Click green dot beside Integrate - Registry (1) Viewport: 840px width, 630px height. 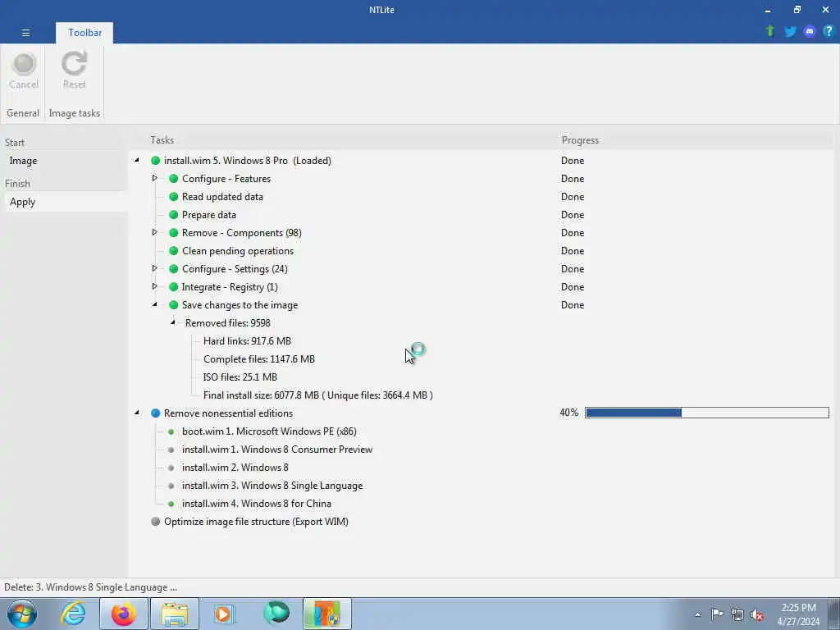(x=174, y=286)
